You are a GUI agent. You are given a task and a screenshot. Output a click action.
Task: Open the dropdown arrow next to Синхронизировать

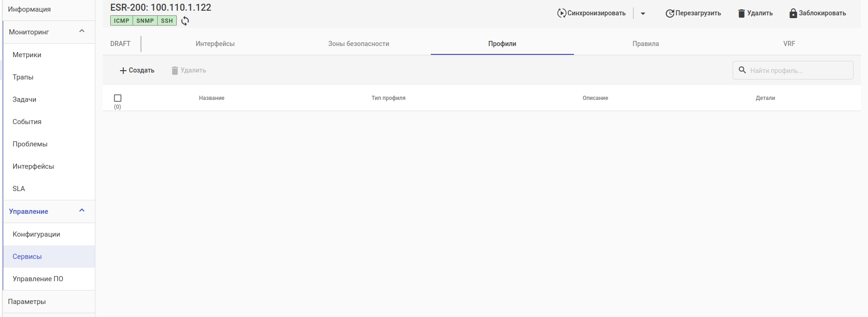[643, 13]
